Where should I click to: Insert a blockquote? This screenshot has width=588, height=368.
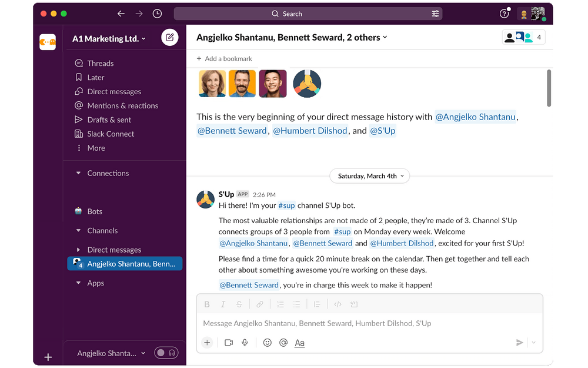tap(317, 304)
